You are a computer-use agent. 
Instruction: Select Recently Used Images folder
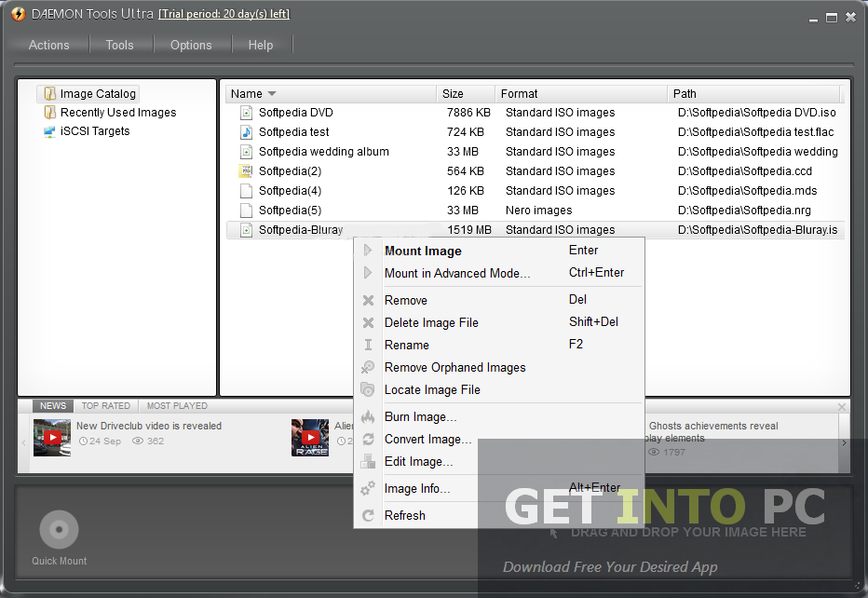point(118,113)
